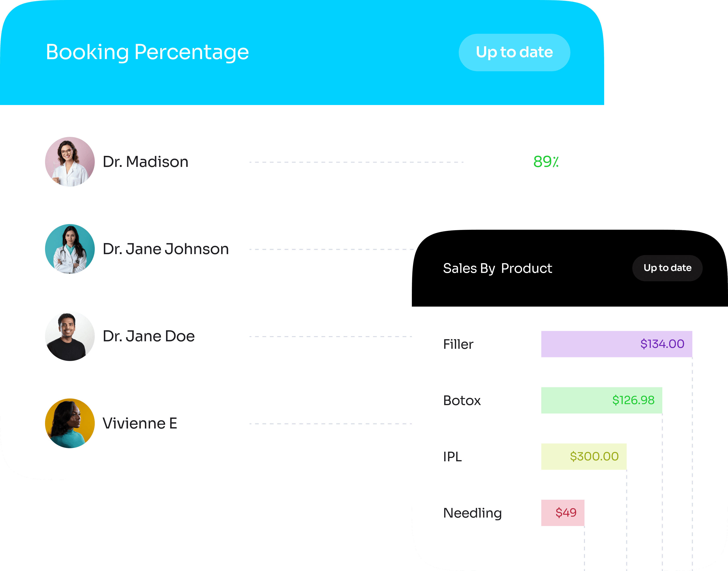Click the Filler product label
The image size is (728, 571).
tap(458, 344)
